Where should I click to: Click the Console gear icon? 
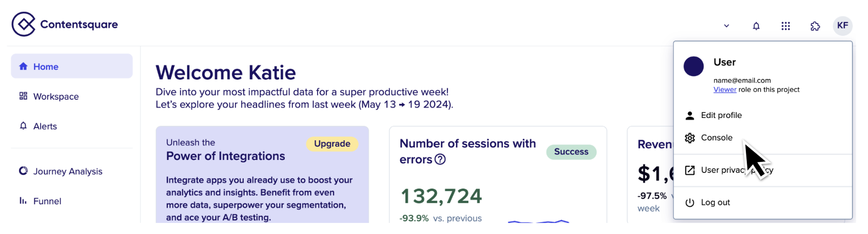(x=690, y=138)
